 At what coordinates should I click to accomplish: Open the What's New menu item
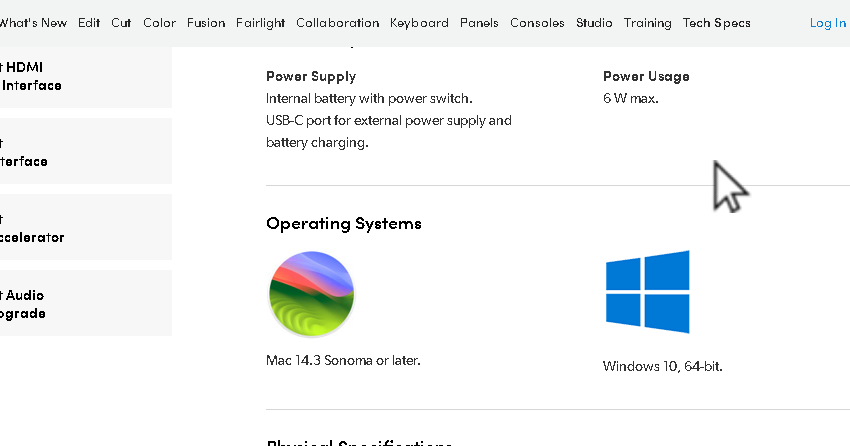[x=33, y=23]
